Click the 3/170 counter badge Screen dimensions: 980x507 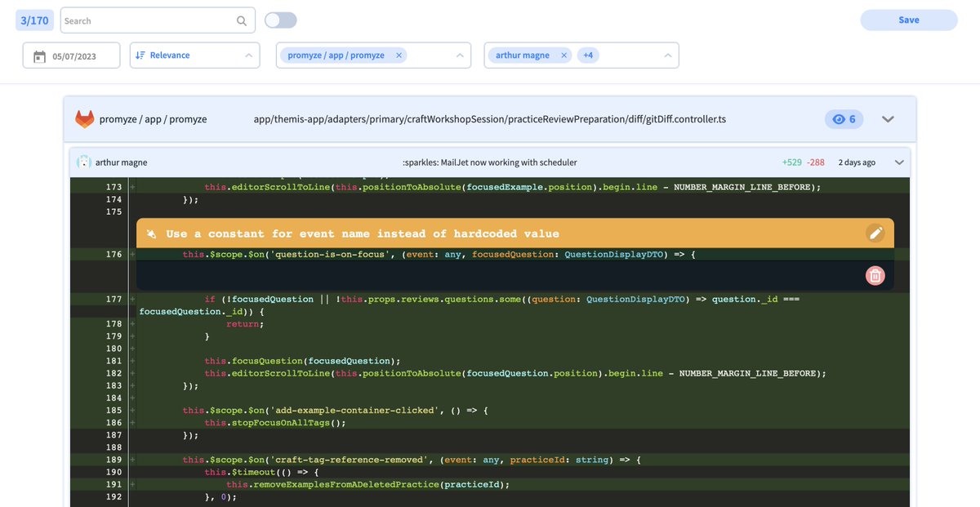(35, 20)
